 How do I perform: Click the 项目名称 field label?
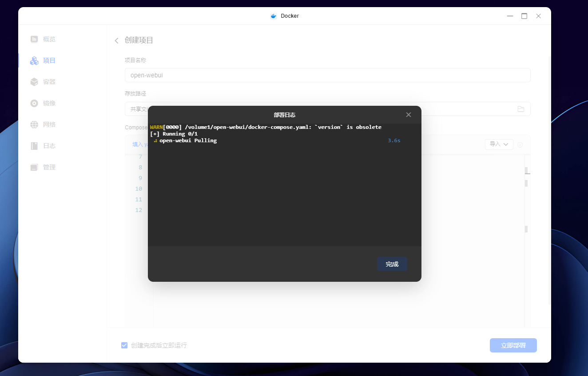click(135, 60)
